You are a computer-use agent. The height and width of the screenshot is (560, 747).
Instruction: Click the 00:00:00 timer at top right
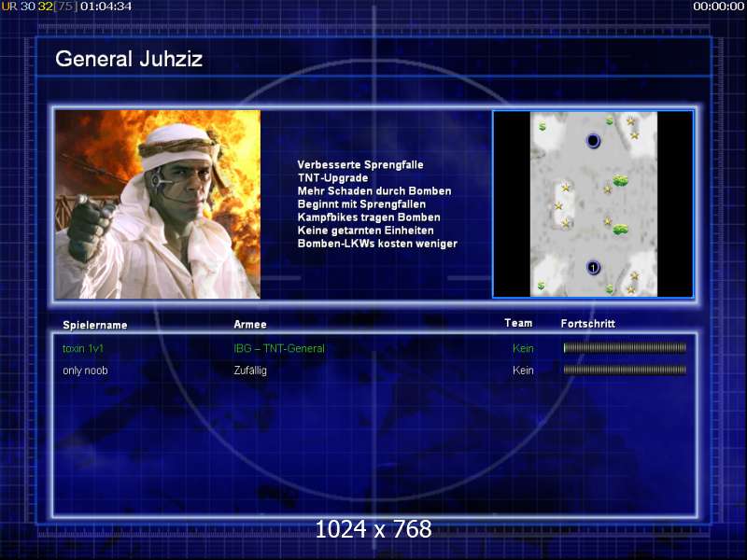point(718,7)
